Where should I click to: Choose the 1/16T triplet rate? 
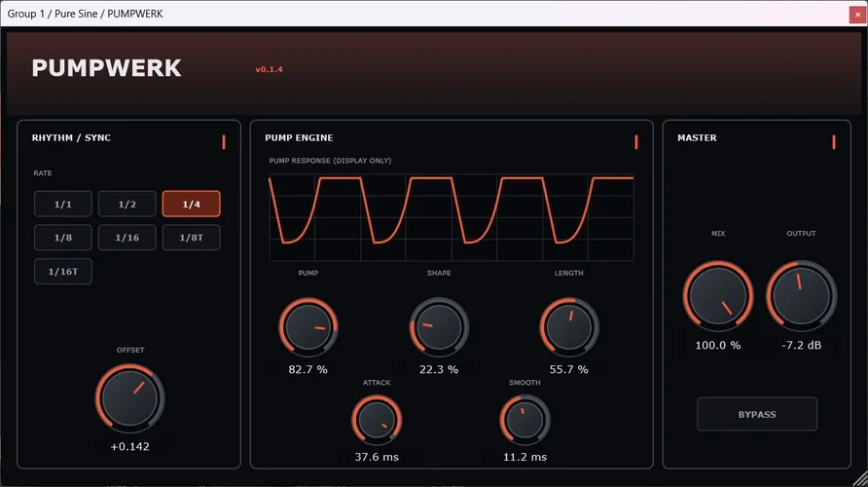tap(63, 272)
